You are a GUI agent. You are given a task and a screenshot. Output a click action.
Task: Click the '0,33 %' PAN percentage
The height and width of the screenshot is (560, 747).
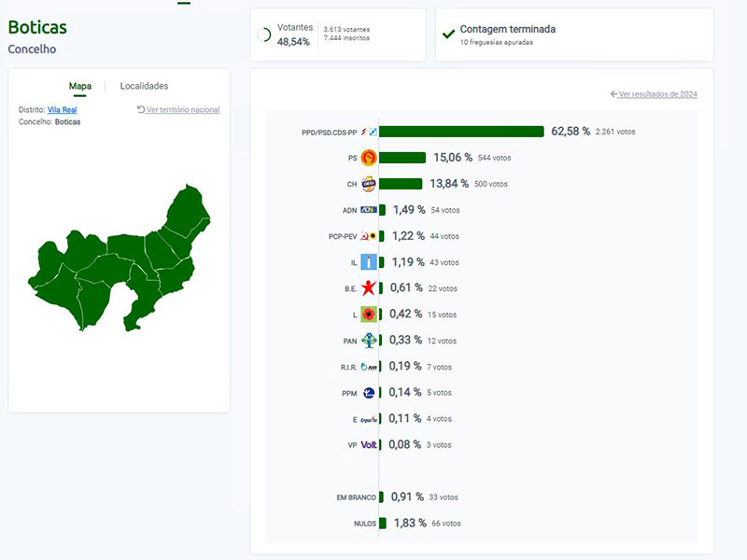pos(405,341)
